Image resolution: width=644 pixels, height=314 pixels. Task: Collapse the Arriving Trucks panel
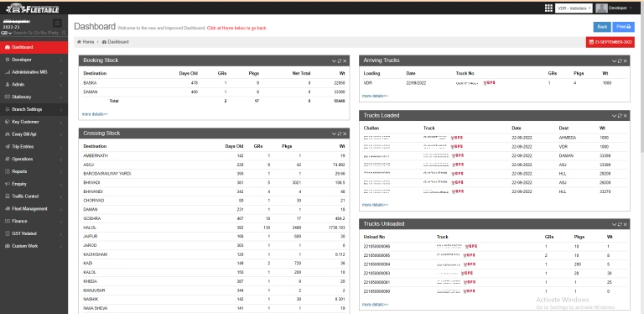(615, 60)
